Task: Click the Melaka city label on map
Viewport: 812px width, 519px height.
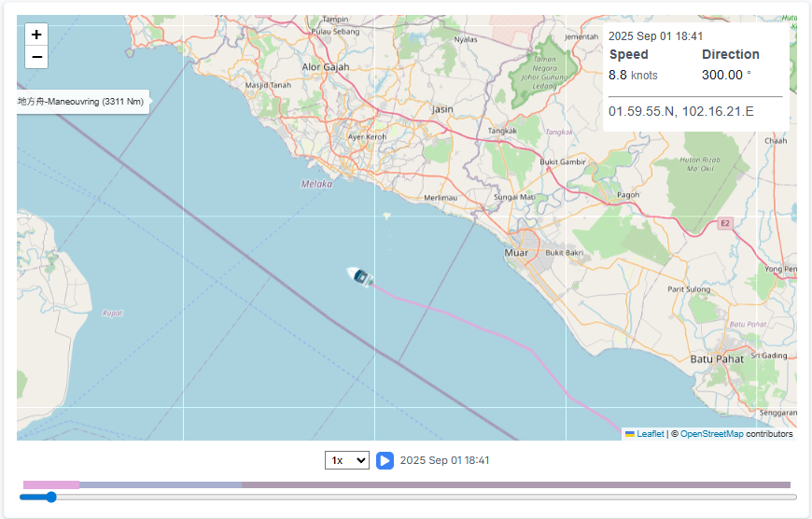Action: coord(316,185)
